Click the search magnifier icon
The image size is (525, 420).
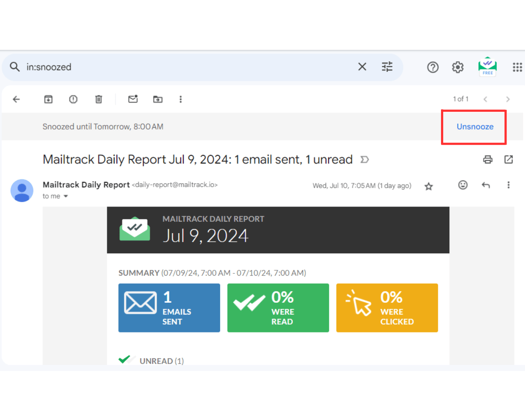[15, 67]
